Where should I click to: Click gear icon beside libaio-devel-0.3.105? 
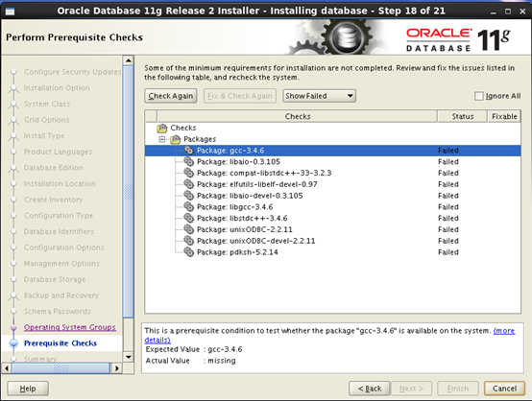[188, 196]
